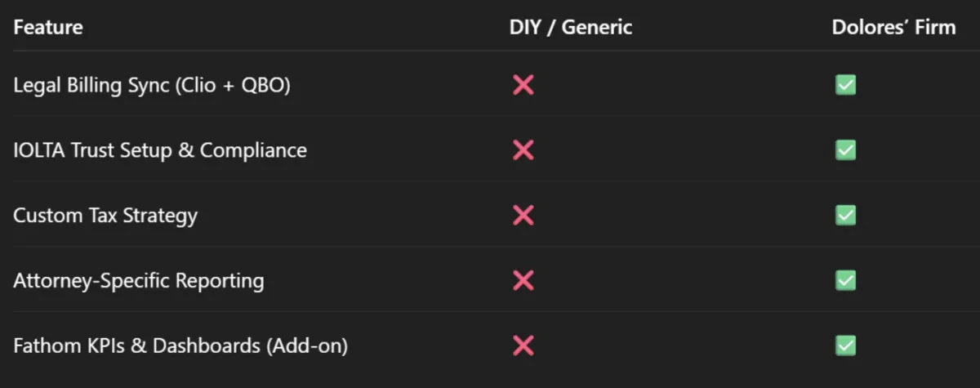980x388 pixels.
Task: Click the red X for Custom Tax Strategy
Action: tap(523, 216)
